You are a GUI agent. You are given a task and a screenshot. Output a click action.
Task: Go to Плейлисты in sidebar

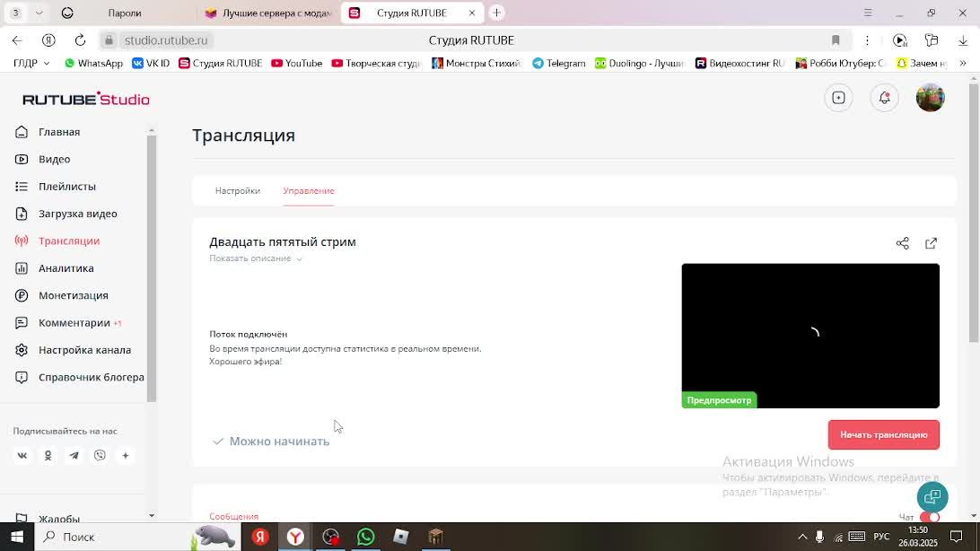(x=67, y=186)
